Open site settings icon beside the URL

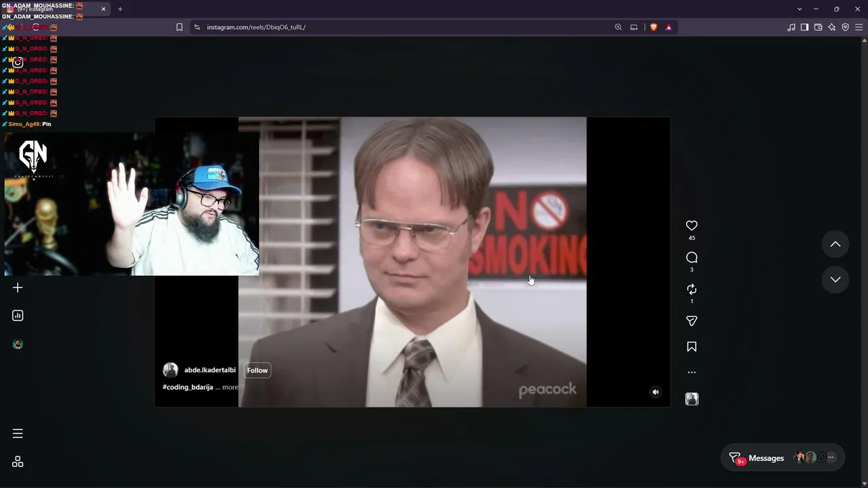pyautogui.click(x=197, y=27)
